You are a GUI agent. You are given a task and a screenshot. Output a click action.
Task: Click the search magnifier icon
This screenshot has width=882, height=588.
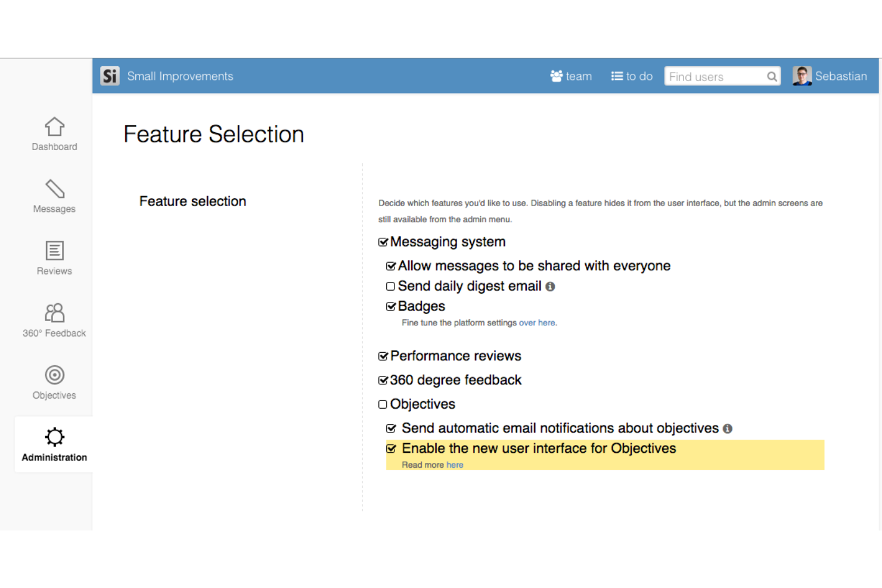[771, 76]
